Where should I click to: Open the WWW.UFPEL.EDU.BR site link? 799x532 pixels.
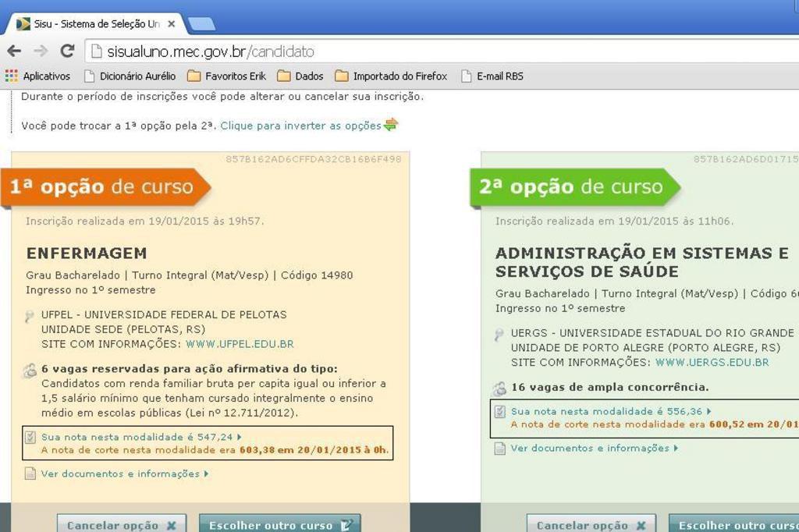[x=240, y=344]
